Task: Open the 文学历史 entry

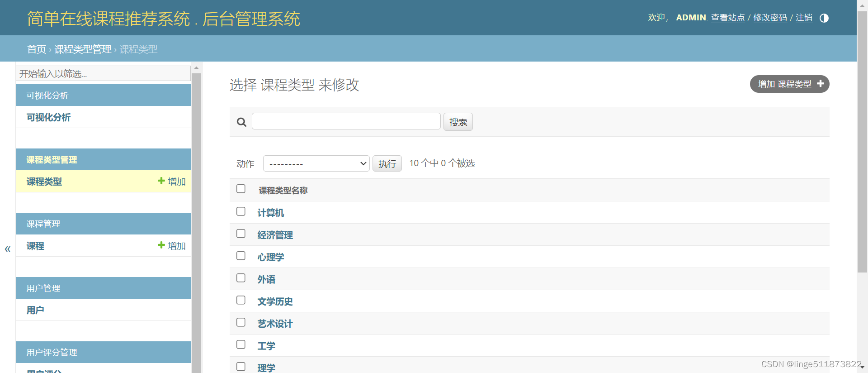Action: coord(275,301)
